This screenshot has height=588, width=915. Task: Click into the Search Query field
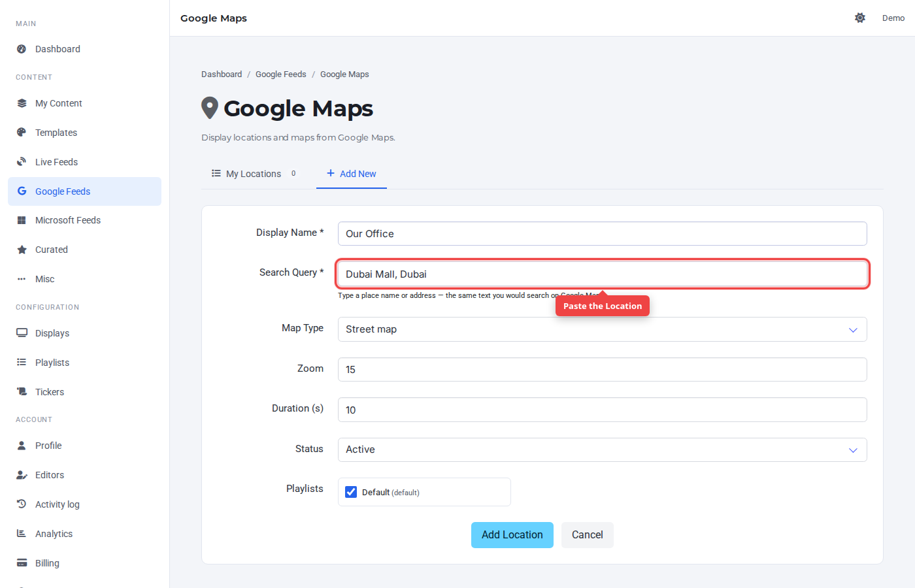[x=602, y=274]
